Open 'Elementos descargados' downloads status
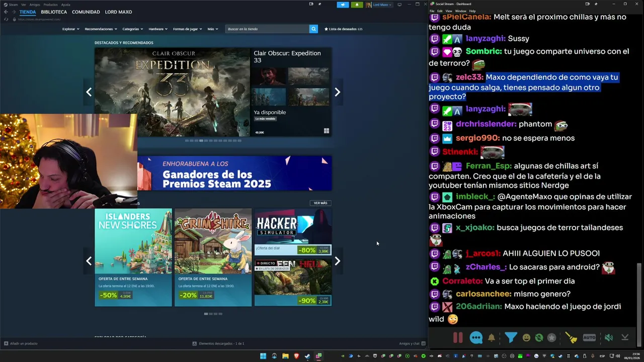Image resolution: width=644 pixels, height=362 pixels. [218, 343]
